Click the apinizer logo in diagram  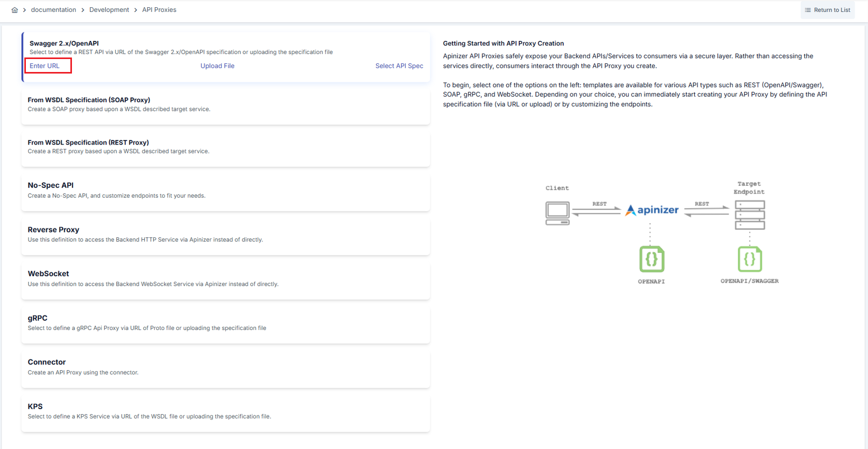click(x=652, y=210)
